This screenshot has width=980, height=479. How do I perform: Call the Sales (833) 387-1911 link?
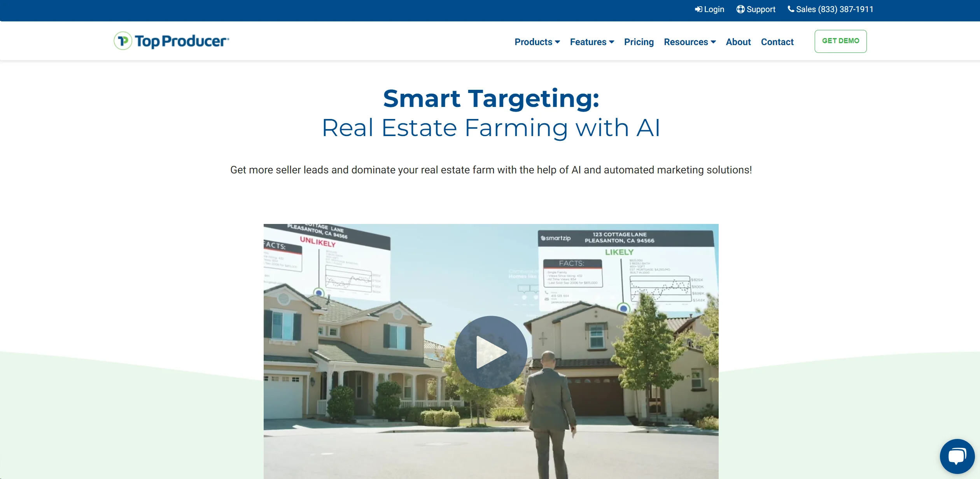point(834,9)
